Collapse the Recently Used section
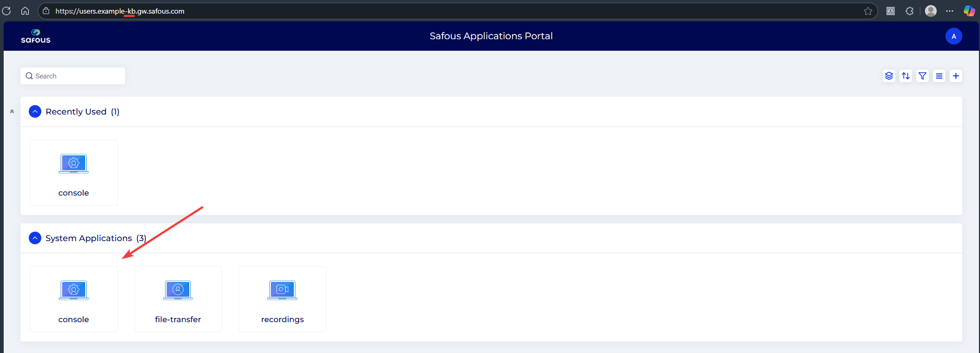 coord(35,111)
